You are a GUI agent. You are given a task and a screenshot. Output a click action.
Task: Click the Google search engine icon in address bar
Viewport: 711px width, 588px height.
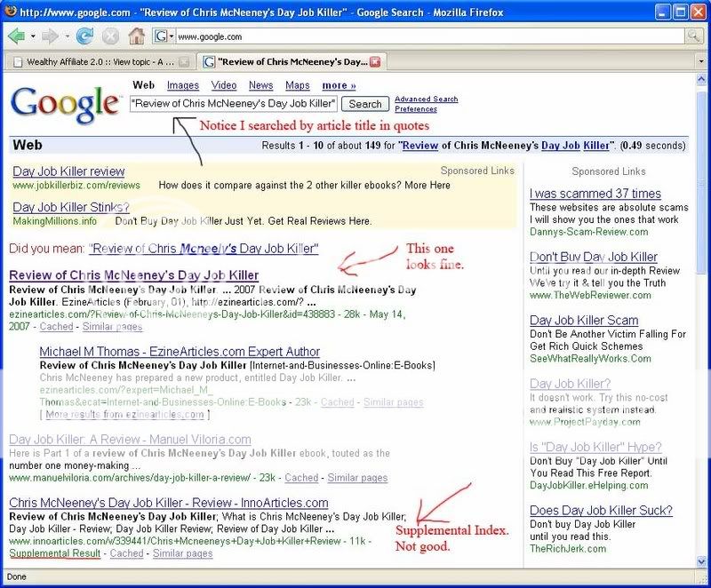[161, 36]
